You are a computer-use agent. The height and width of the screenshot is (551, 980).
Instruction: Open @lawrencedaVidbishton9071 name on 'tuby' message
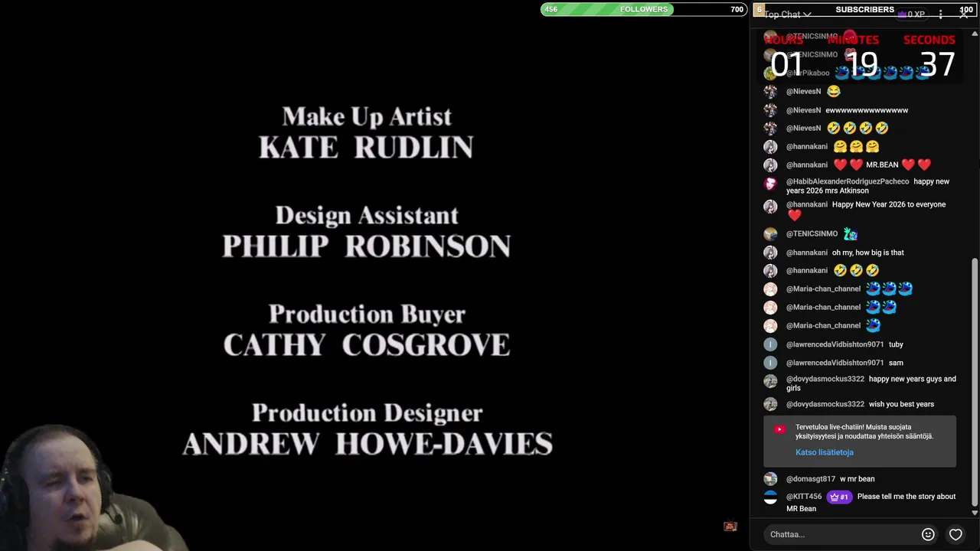pyautogui.click(x=835, y=344)
